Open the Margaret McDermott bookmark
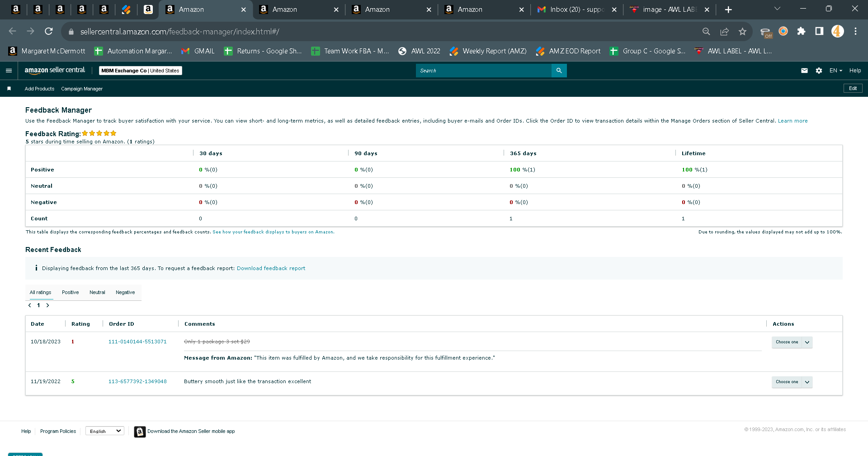This screenshot has height=456, width=868. click(x=47, y=51)
